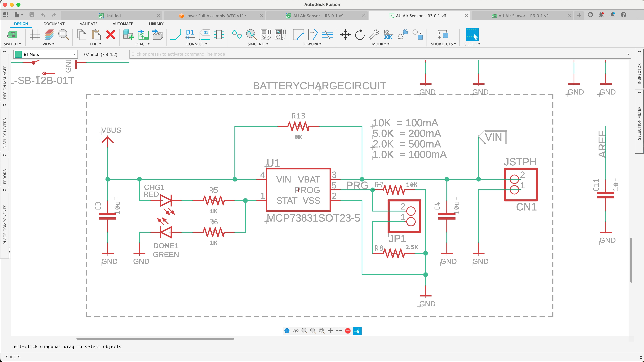Expand the SIMULATE menu
Screen dimensions: 644x362
(258, 44)
